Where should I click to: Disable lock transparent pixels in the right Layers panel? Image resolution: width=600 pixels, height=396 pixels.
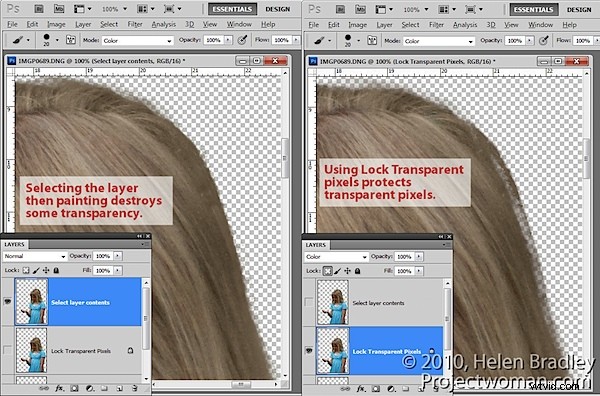[327, 271]
